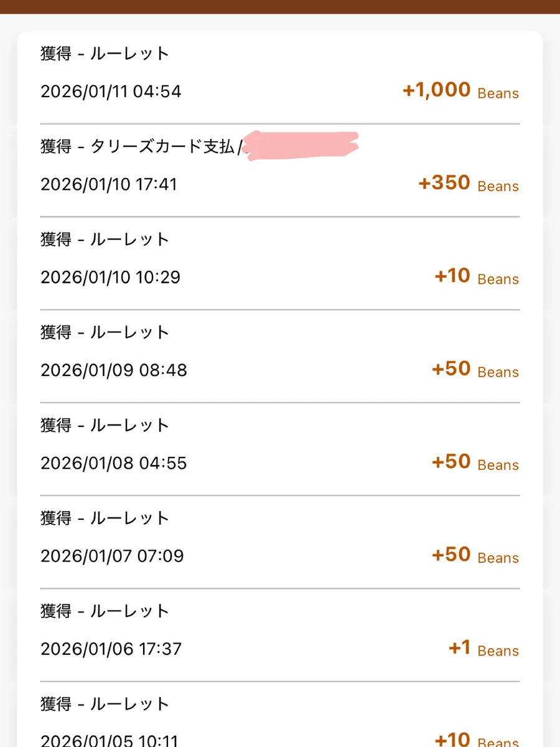Click the pink redacted area
Screen dimensions: 560x747
[x=302, y=145]
